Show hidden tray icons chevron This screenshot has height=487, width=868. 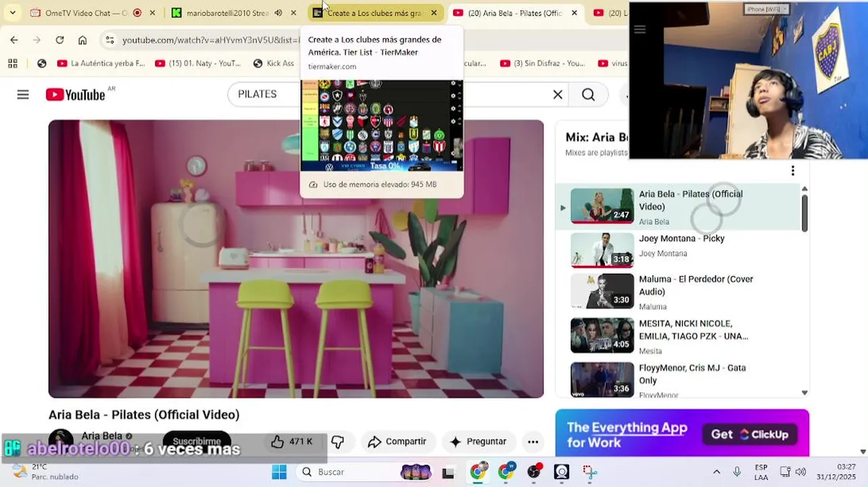(x=717, y=472)
